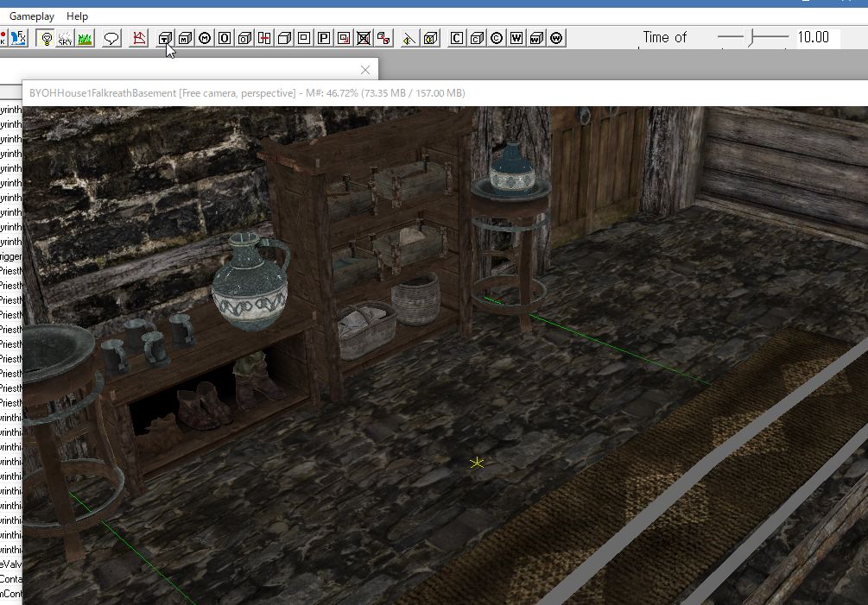Click the cube icon marked W

536,38
